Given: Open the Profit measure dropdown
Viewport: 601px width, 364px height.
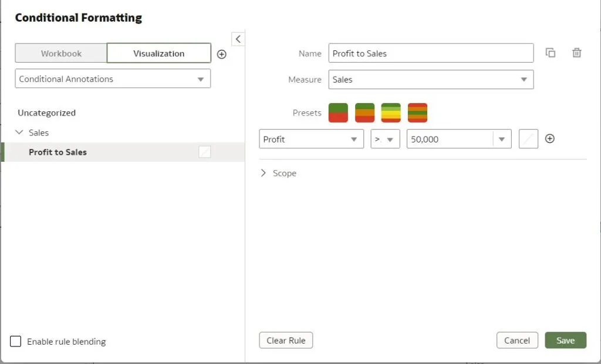Looking at the screenshot, I should tap(311, 139).
